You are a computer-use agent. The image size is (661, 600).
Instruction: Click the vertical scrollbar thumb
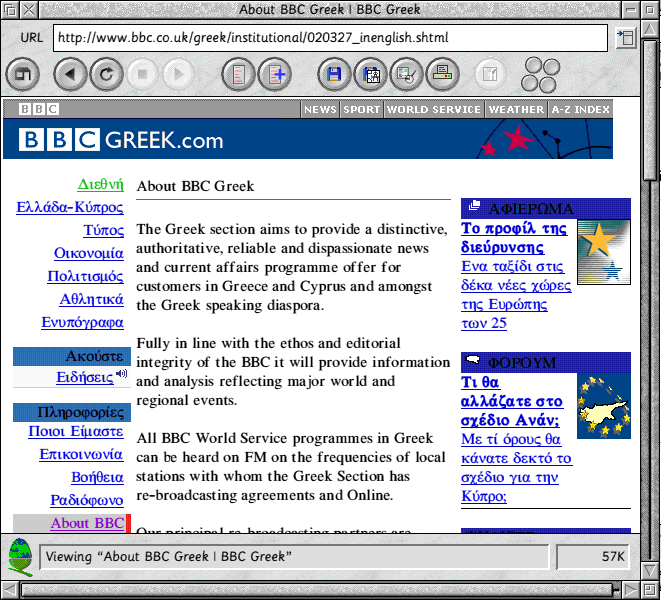[x=650, y=110]
